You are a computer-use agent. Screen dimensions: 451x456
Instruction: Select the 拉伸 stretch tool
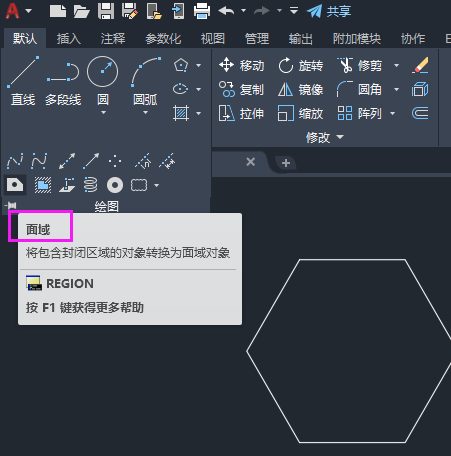(241, 113)
